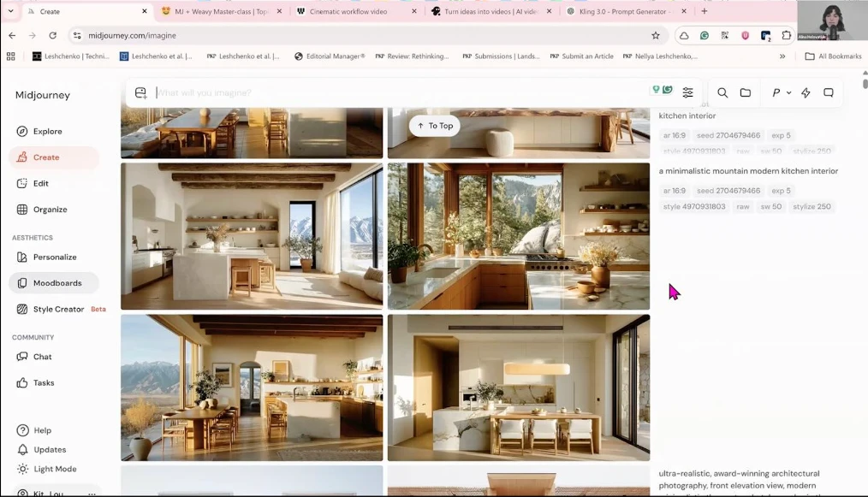Open the folder icon in top toolbar
Image resolution: width=868 pixels, height=497 pixels.
(746, 92)
